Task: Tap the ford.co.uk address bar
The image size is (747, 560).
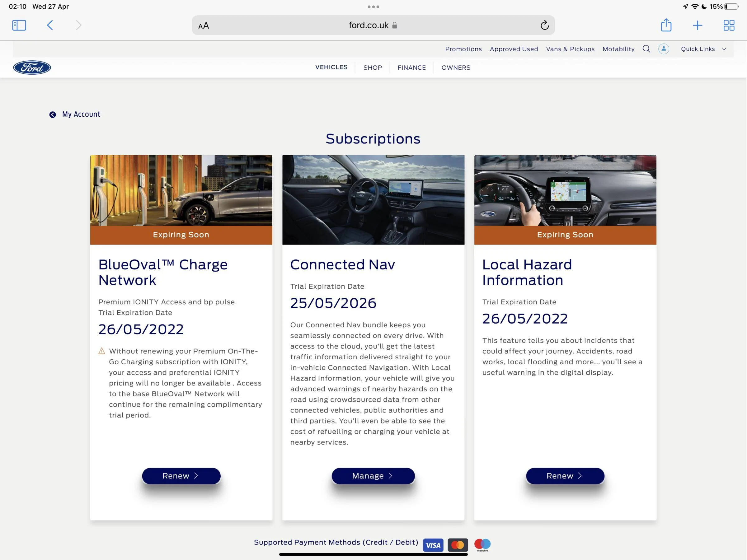Action: pyautogui.click(x=373, y=25)
